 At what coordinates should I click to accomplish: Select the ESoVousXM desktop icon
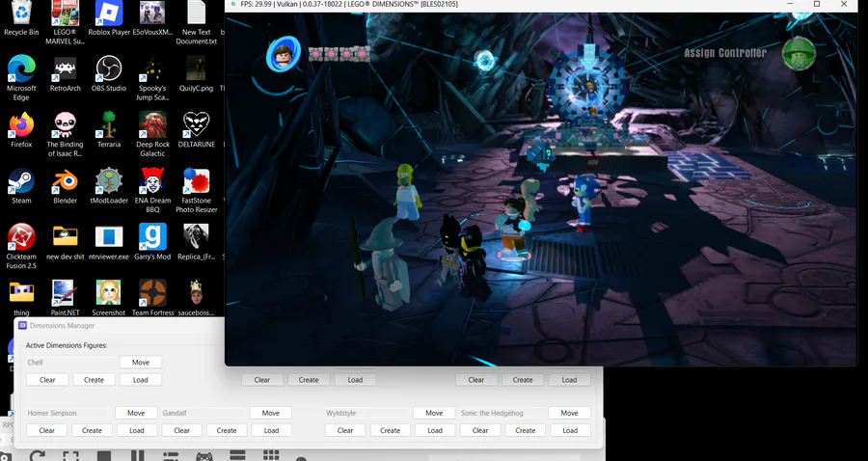click(x=152, y=18)
